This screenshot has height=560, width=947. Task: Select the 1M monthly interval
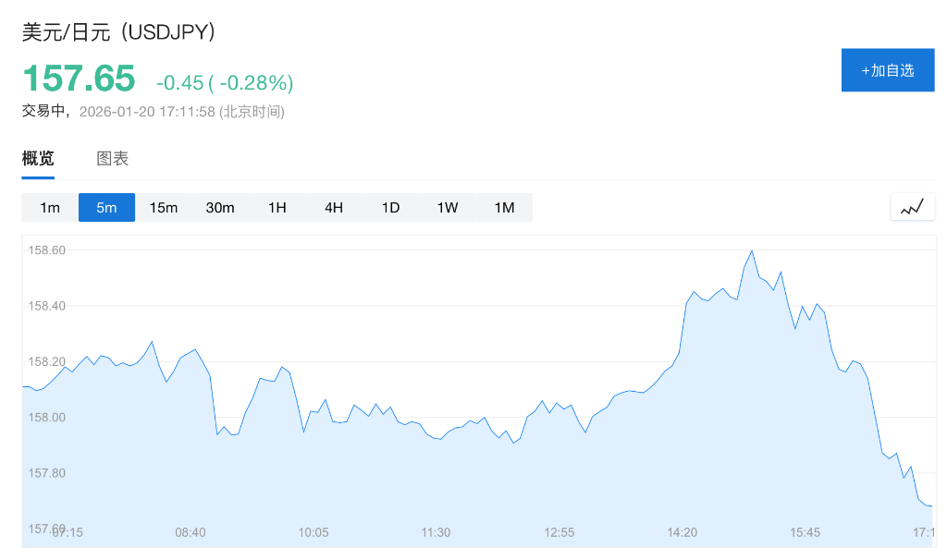coord(504,208)
